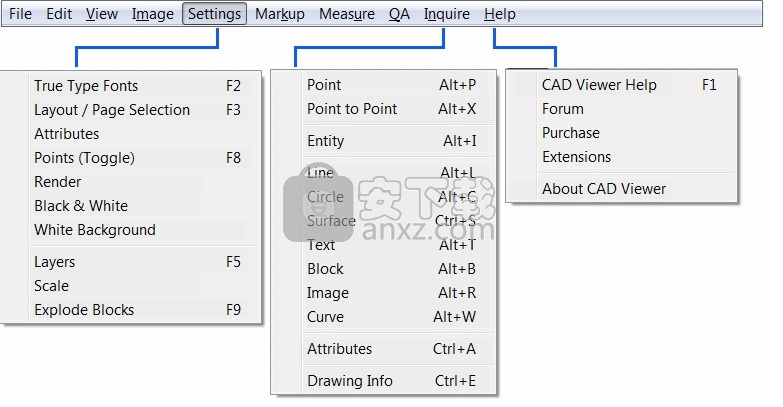Open the Measure menu
The width and height of the screenshot is (783, 407).
click(347, 14)
